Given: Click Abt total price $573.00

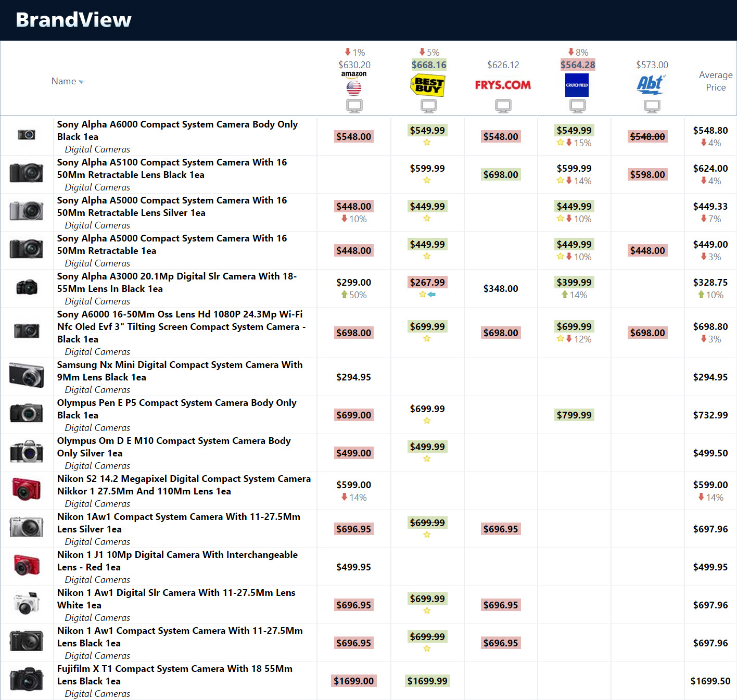Looking at the screenshot, I should click(x=652, y=65).
